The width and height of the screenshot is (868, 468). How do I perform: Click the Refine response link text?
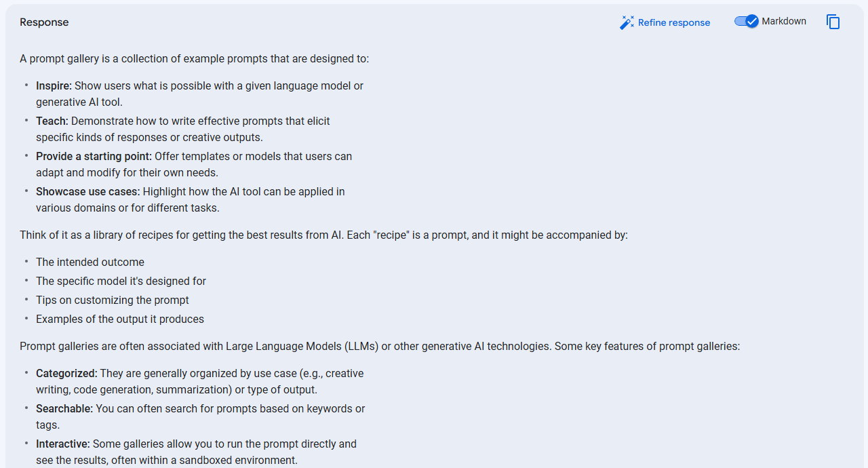pyautogui.click(x=674, y=22)
